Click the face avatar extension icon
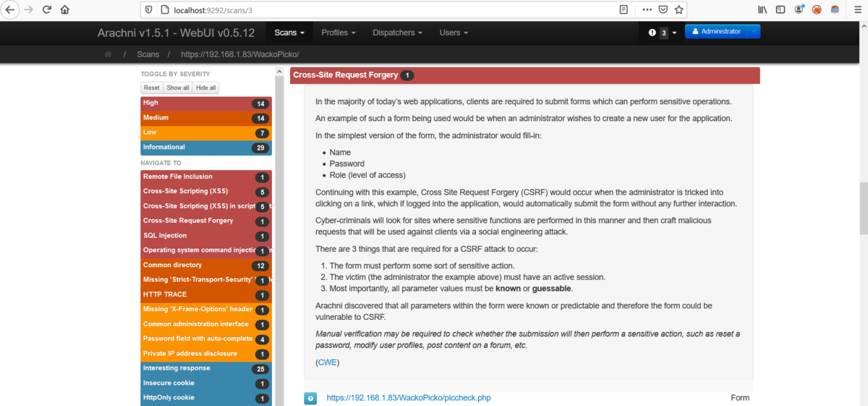Screen dimensions: 868x406 [835, 10]
